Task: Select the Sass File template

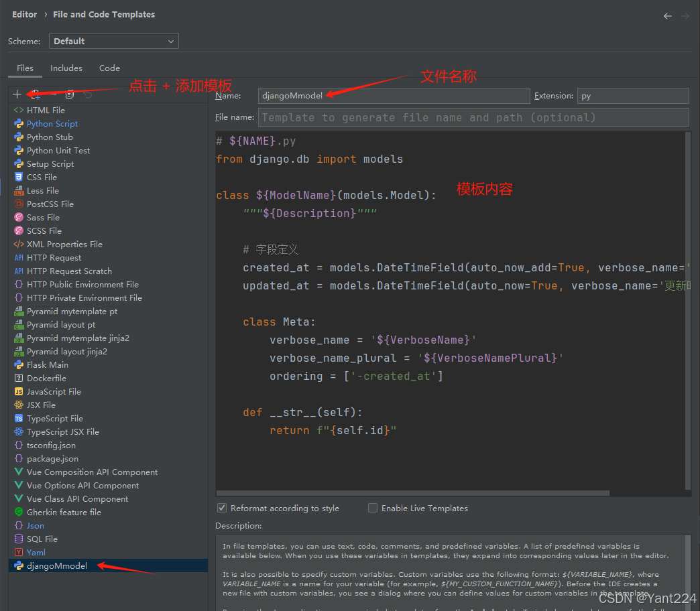Action: click(108, 217)
